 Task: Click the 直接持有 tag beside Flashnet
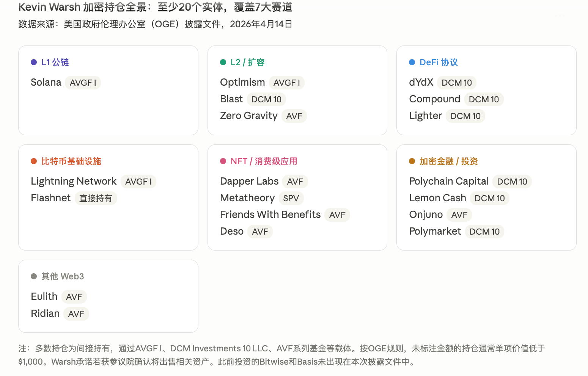point(96,198)
